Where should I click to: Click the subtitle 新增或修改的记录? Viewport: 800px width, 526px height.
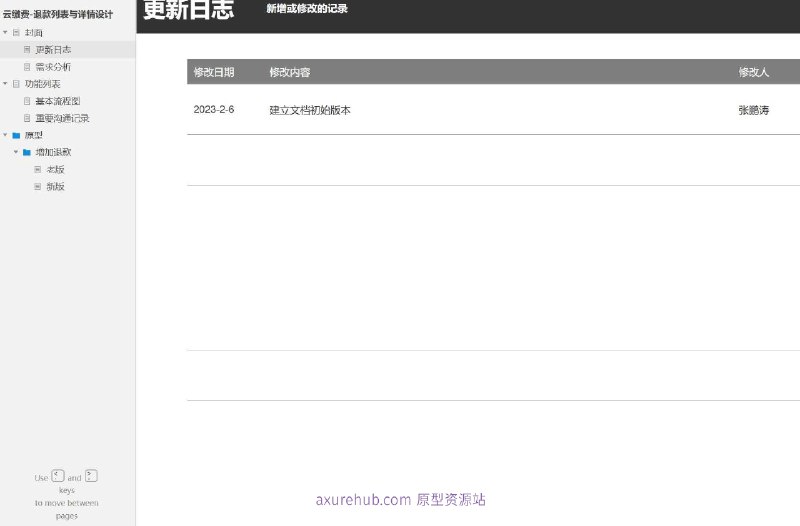[307, 8]
